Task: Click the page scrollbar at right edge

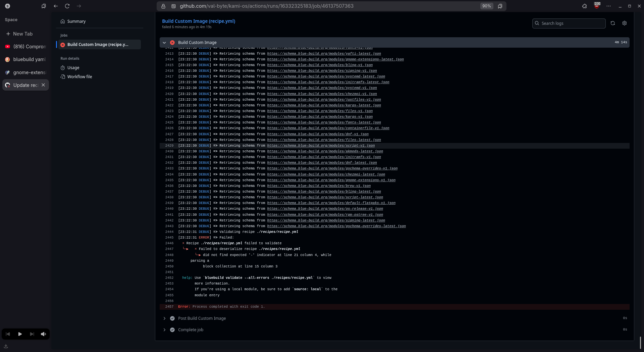Action: [x=640, y=342]
